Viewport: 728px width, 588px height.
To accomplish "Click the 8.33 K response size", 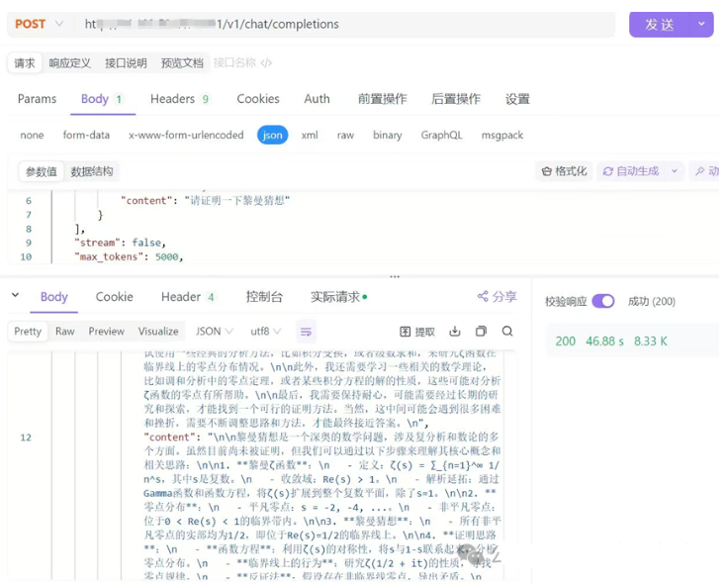I will (651, 342).
